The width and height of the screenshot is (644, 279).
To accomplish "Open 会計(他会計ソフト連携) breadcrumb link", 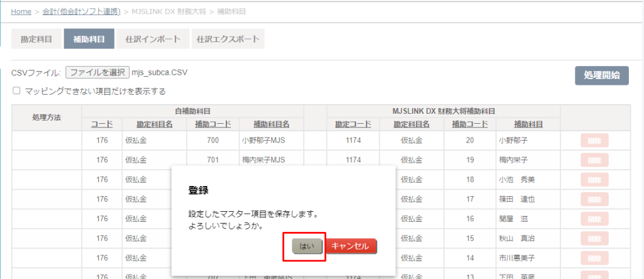I will tap(81, 11).
